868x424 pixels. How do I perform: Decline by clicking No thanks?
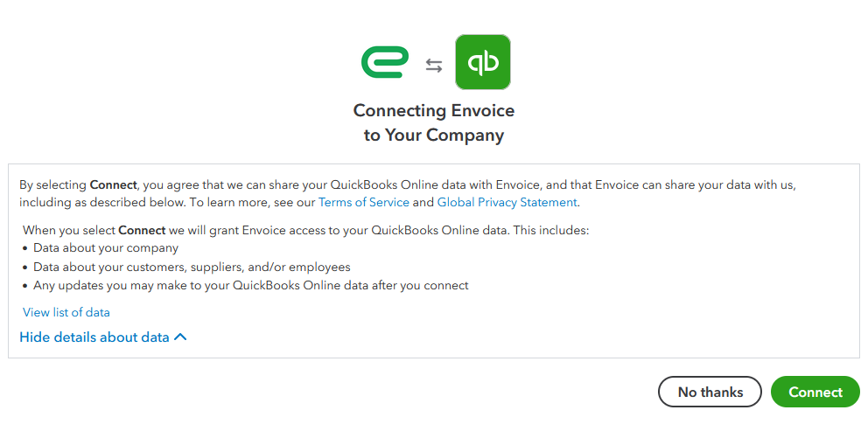[710, 392]
